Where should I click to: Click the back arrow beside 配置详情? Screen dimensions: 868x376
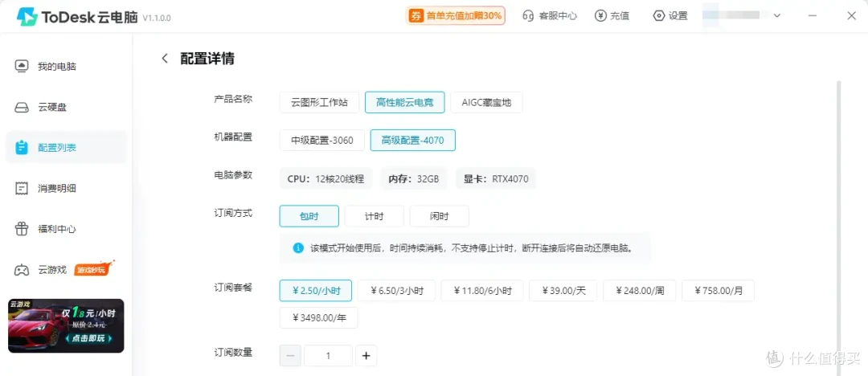point(165,58)
